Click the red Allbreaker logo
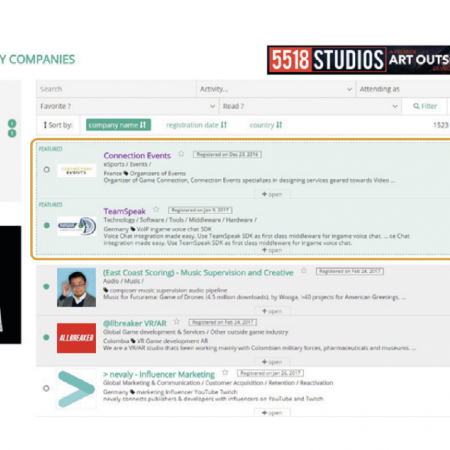Image resolution: width=450 pixels, height=450 pixels. (76, 338)
